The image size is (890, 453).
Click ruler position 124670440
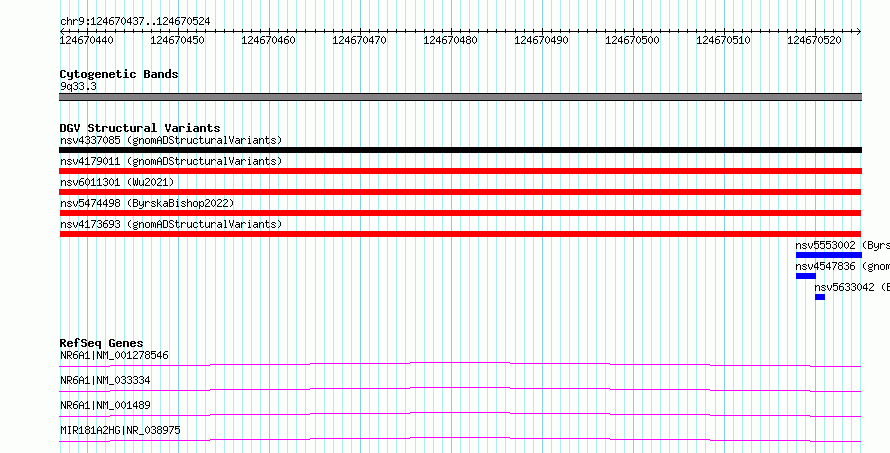[87, 40]
